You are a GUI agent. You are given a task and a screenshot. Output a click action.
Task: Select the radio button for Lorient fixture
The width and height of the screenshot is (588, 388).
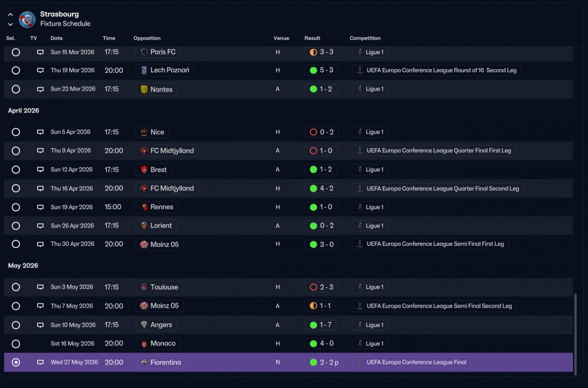click(16, 225)
